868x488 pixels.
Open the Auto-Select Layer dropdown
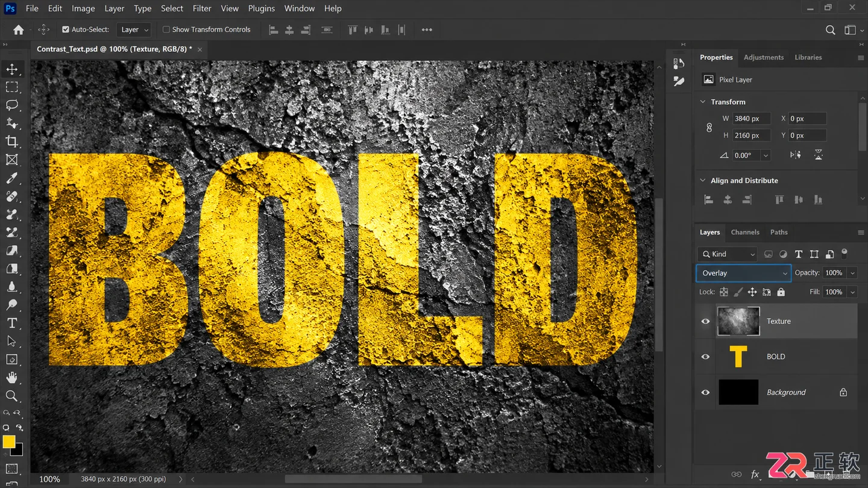click(x=134, y=30)
